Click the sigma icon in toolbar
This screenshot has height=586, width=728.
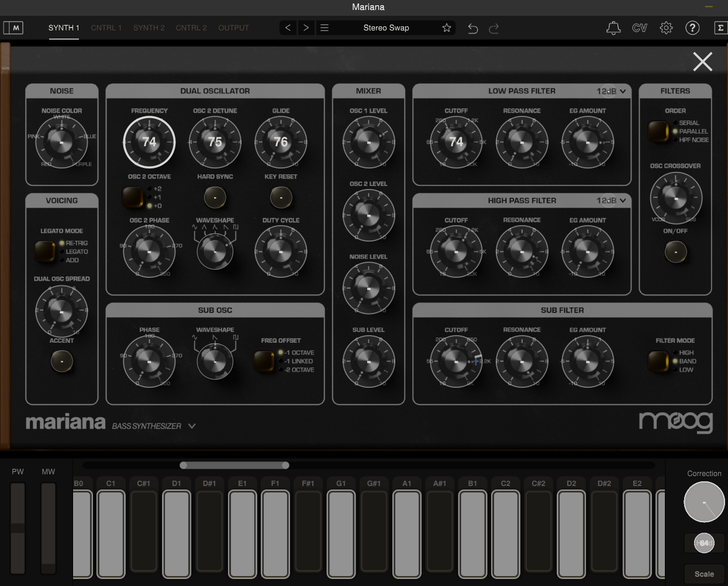[x=720, y=27]
